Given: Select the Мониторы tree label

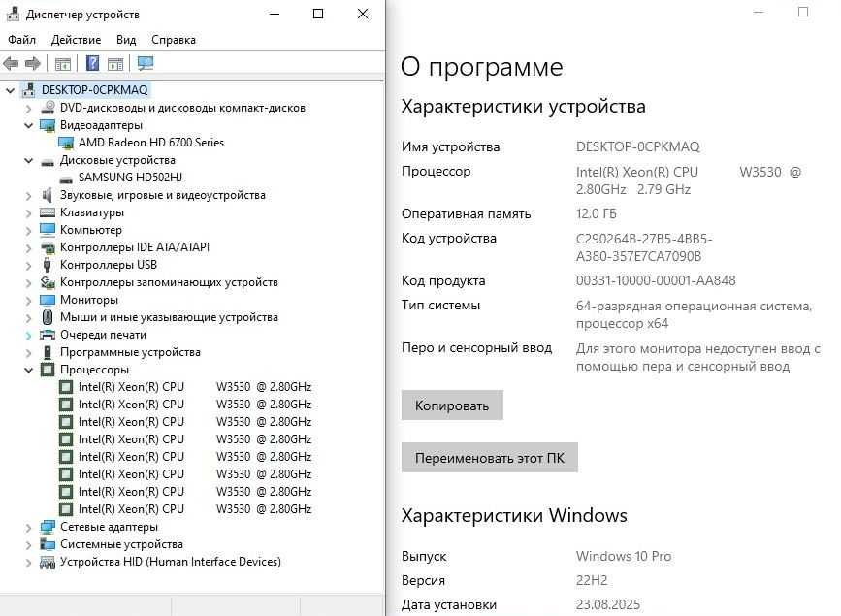Looking at the screenshot, I should click(89, 300).
